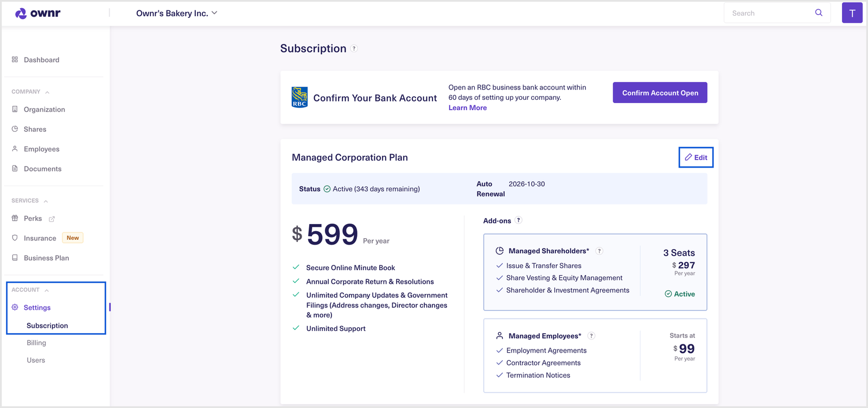Click Confirm Account Open button
The height and width of the screenshot is (408, 868).
tap(660, 93)
